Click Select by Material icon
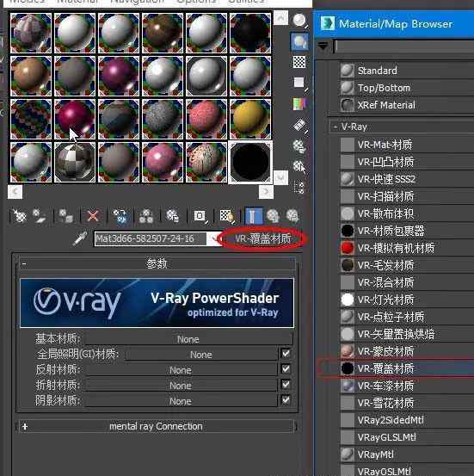 [x=299, y=167]
